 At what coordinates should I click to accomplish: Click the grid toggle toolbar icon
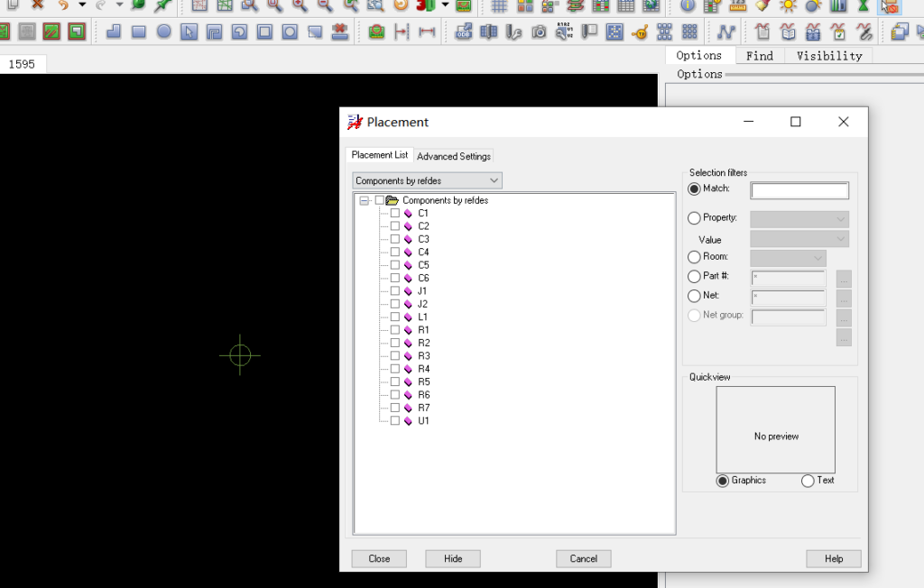(498, 5)
